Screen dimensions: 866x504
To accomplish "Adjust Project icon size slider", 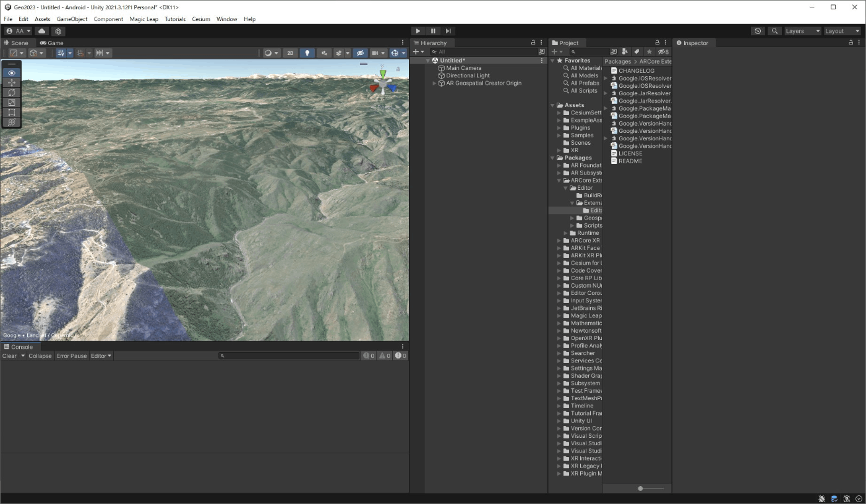I will pos(651,489).
